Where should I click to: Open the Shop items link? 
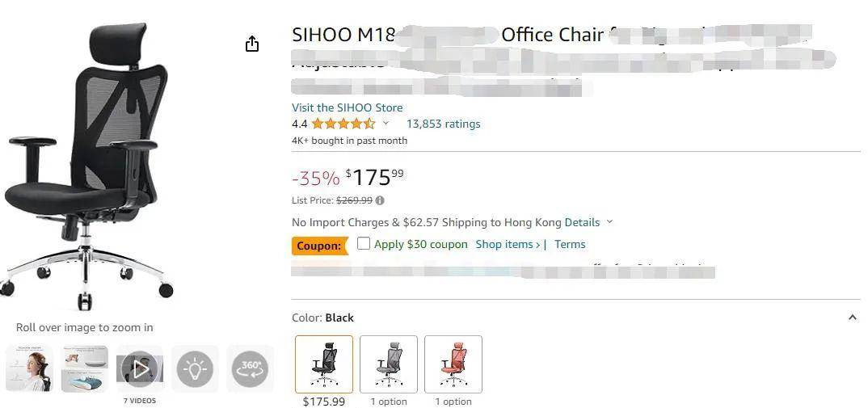[508, 244]
